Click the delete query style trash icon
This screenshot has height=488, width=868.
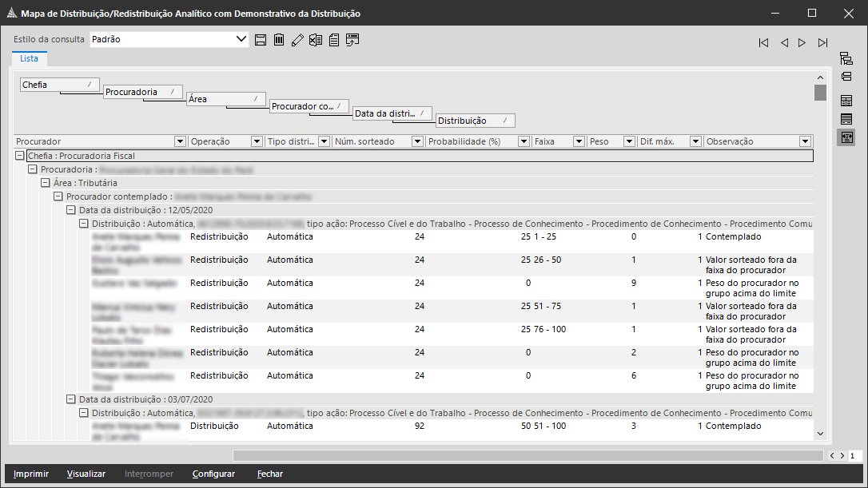tap(279, 40)
